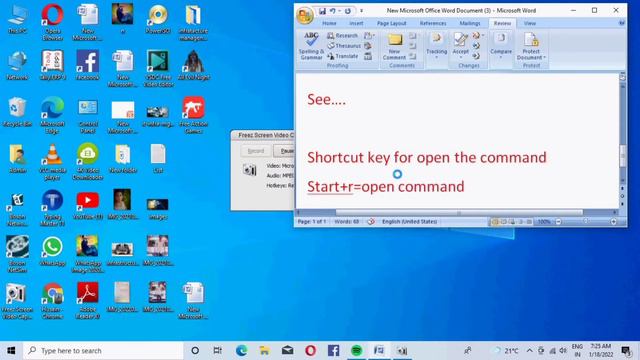Click the zoom in plus button
Image resolution: width=640 pixels, height=360 pixels.
pyautogui.click(x=613, y=222)
